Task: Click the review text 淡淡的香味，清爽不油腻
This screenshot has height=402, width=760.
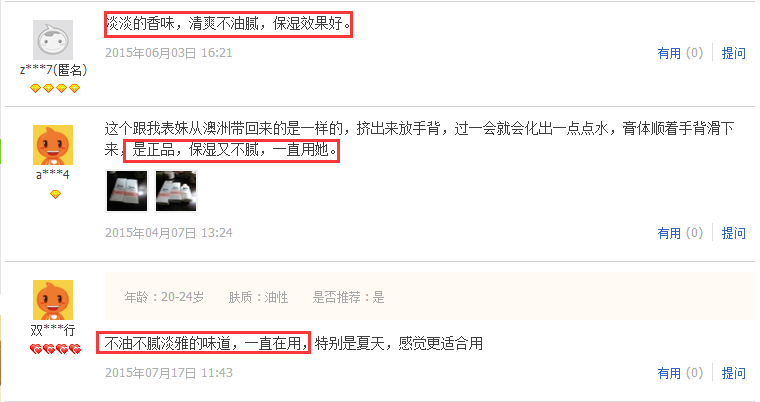Action: pos(182,23)
